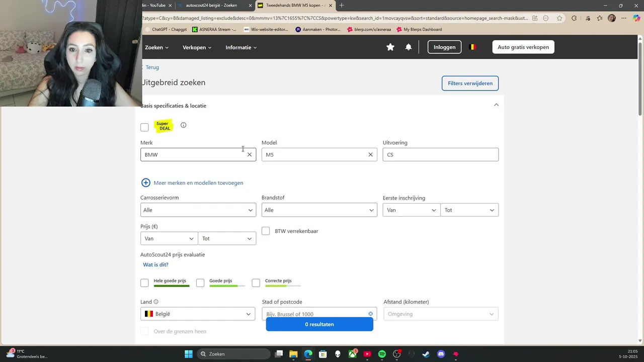Open Task View from taskbar
This screenshot has width=644, height=362.
click(279, 354)
